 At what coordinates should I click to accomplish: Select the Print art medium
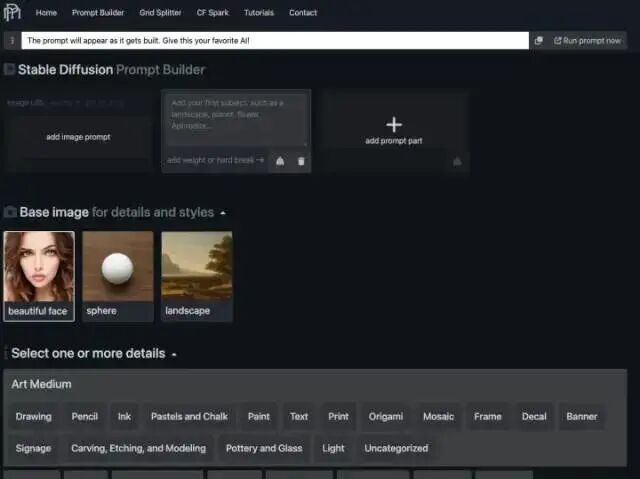pyautogui.click(x=338, y=417)
